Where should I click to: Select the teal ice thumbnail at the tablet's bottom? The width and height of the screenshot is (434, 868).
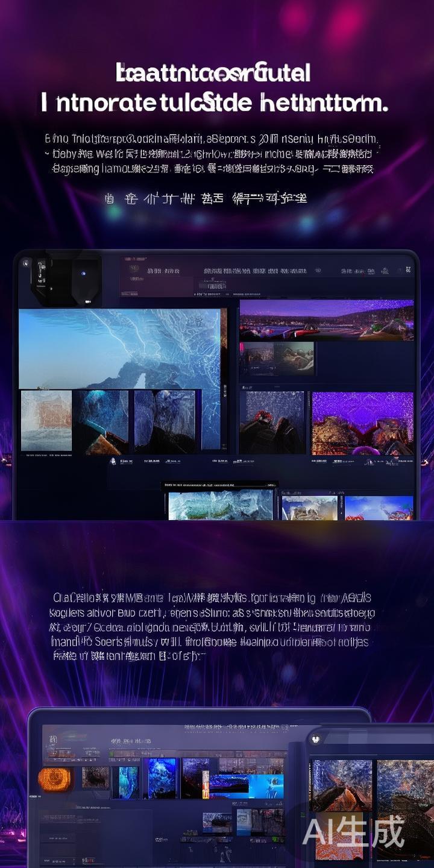click(221, 505)
